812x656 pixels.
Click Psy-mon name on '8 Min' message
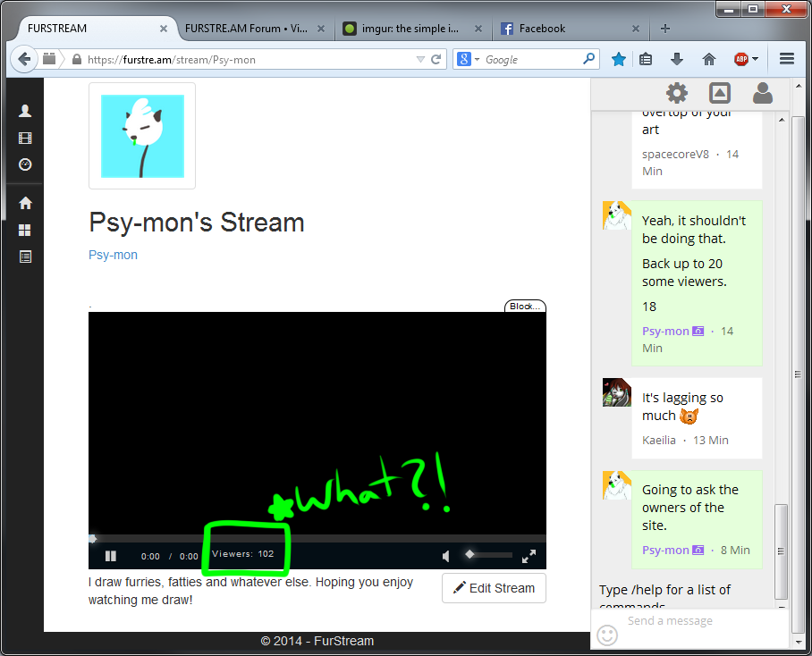tap(665, 550)
